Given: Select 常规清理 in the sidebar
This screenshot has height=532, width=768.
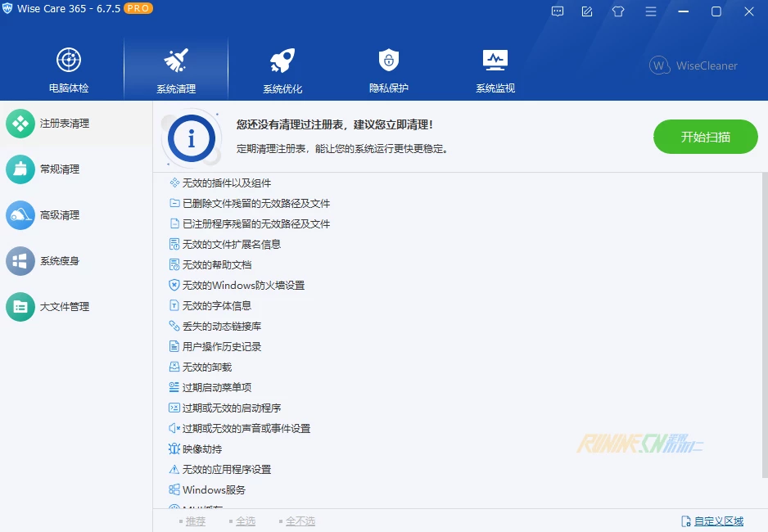Looking at the screenshot, I should coord(59,169).
